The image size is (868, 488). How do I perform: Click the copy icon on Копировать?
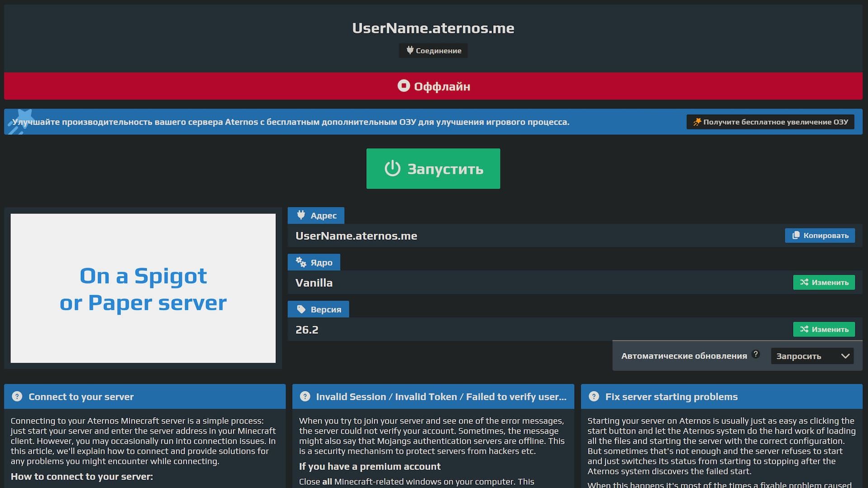796,235
